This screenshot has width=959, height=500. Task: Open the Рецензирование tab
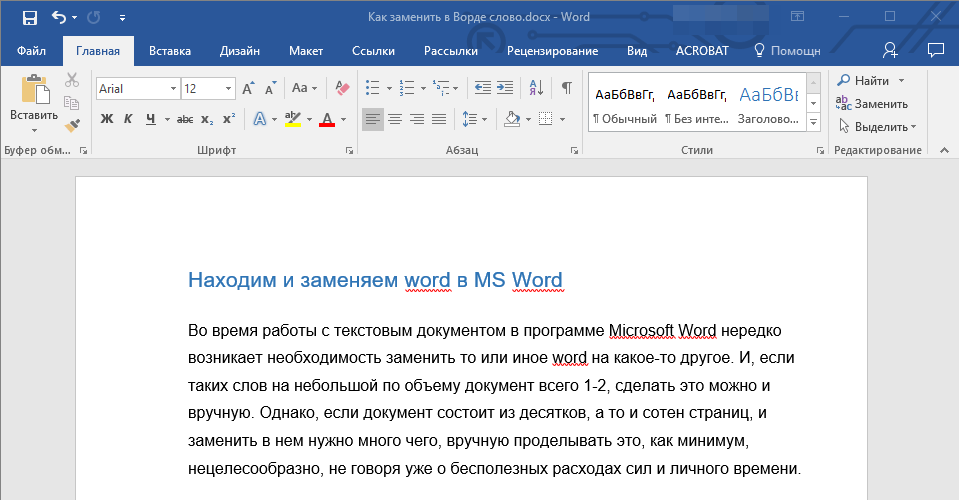[x=552, y=50]
